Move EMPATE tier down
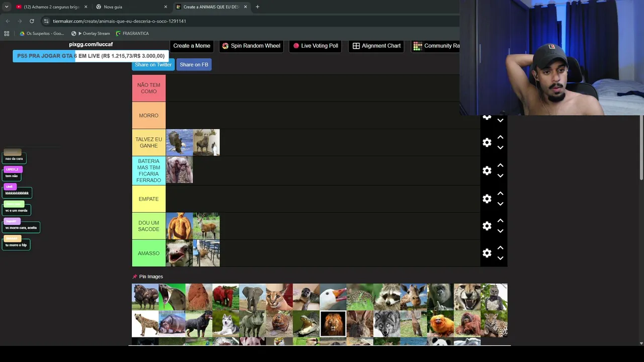This screenshot has width=644, height=362. point(500,204)
